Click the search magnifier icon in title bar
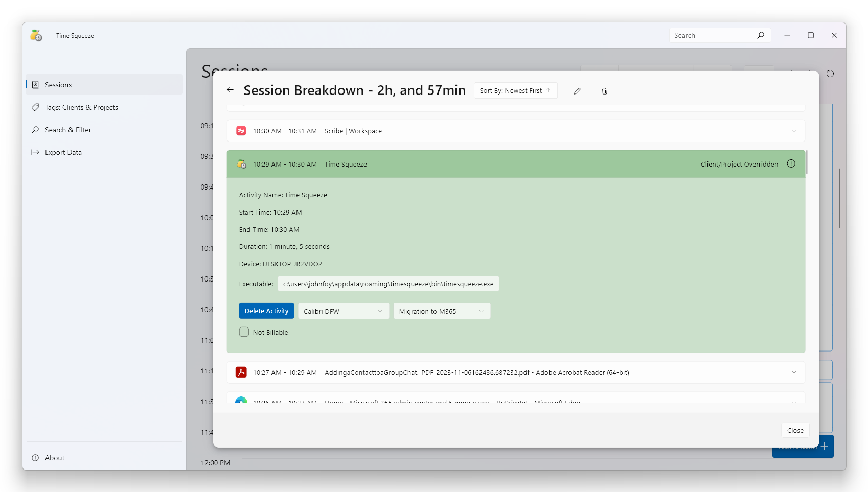 761,35
